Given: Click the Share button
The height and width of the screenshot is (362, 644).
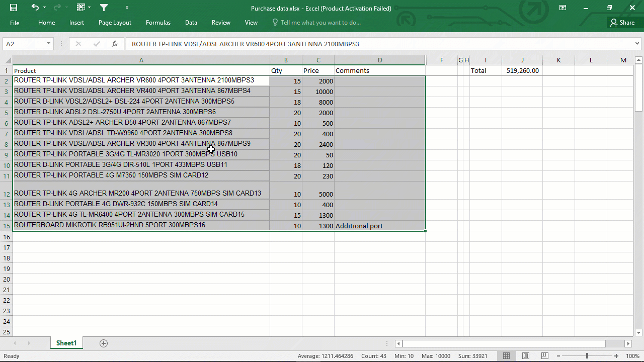Looking at the screenshot, I should tap(622, 23).
